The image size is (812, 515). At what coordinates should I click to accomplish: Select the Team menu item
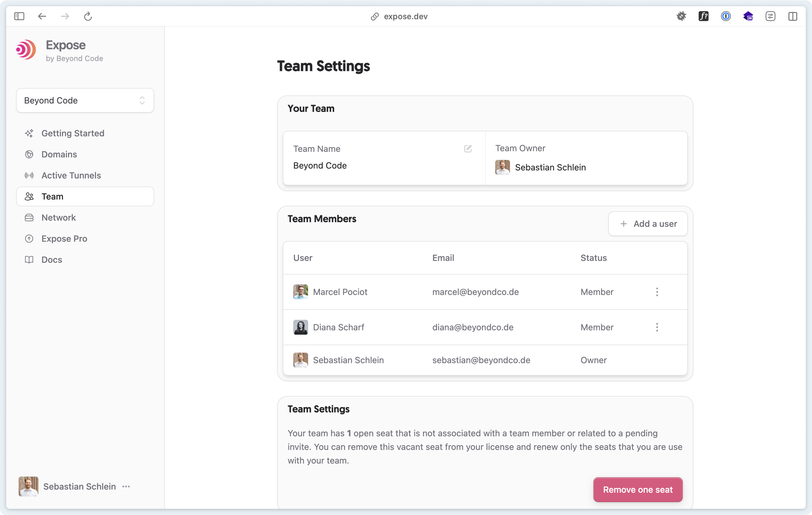(x=85, y=196)
